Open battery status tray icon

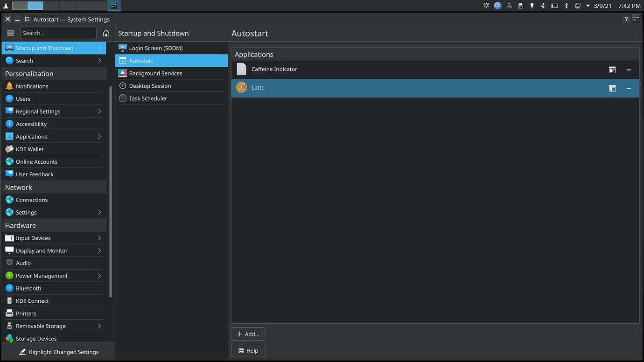[554, 6]
